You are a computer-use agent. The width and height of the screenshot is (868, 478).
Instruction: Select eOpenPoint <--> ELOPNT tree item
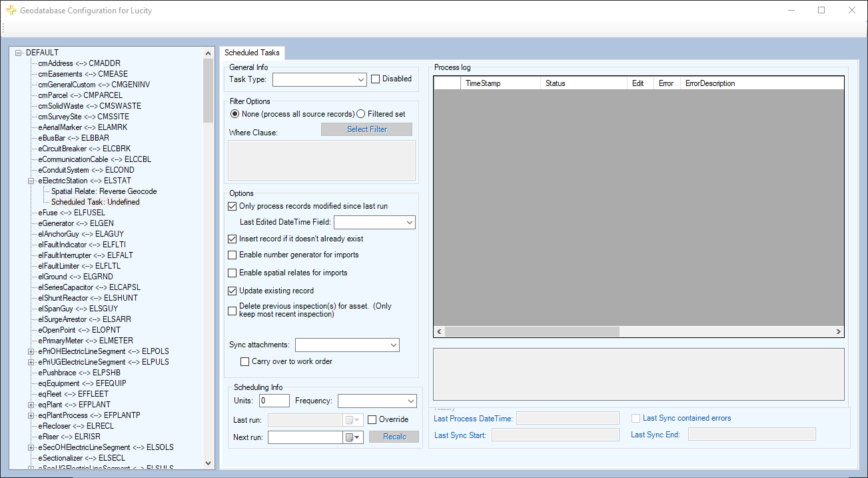coord(79,330)
